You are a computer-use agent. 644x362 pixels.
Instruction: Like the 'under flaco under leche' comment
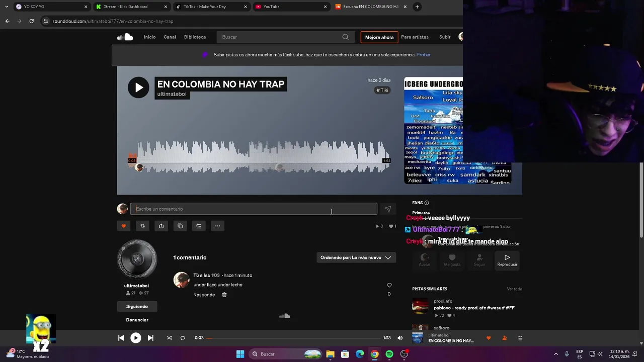[389, 285]
